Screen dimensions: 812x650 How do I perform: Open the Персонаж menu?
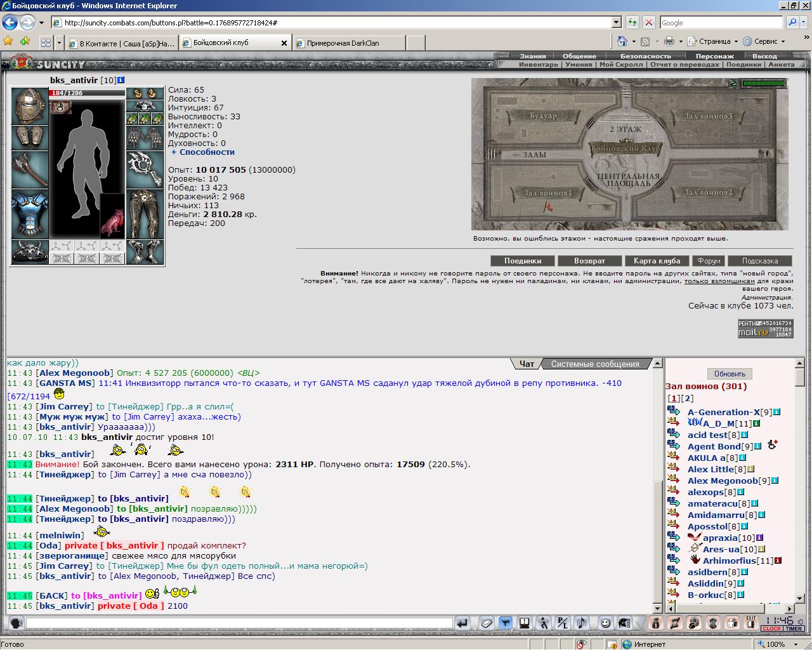click(714, 56)
